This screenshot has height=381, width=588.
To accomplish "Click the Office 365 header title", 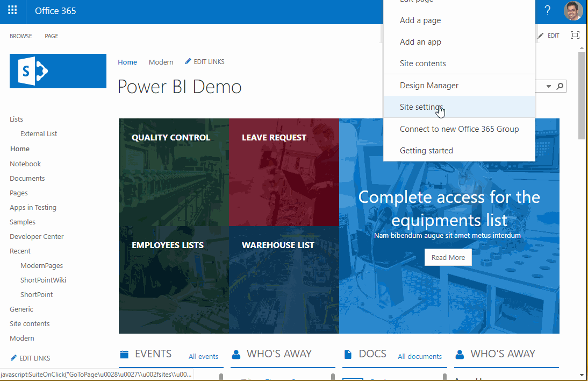I will point(55,11).
